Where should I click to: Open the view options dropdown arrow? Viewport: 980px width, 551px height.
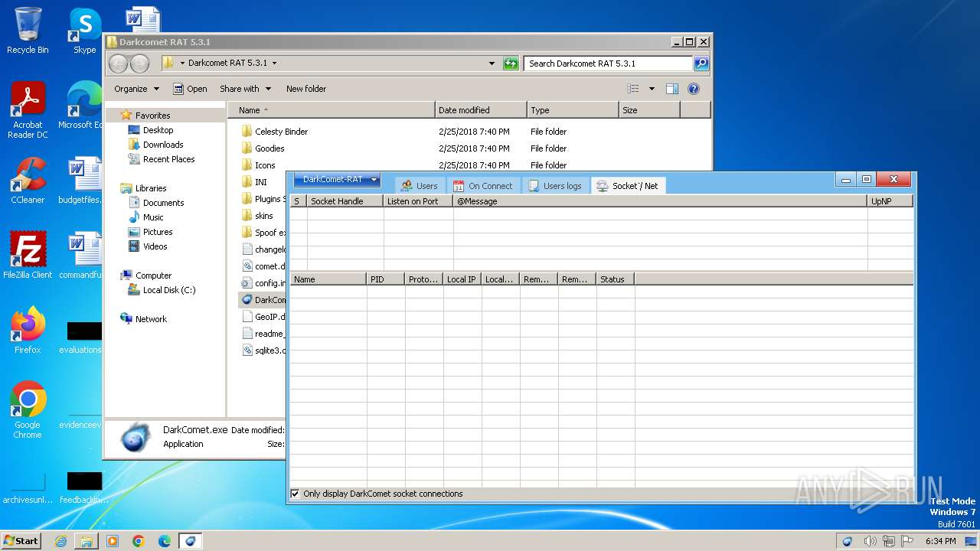coord(652,89)
